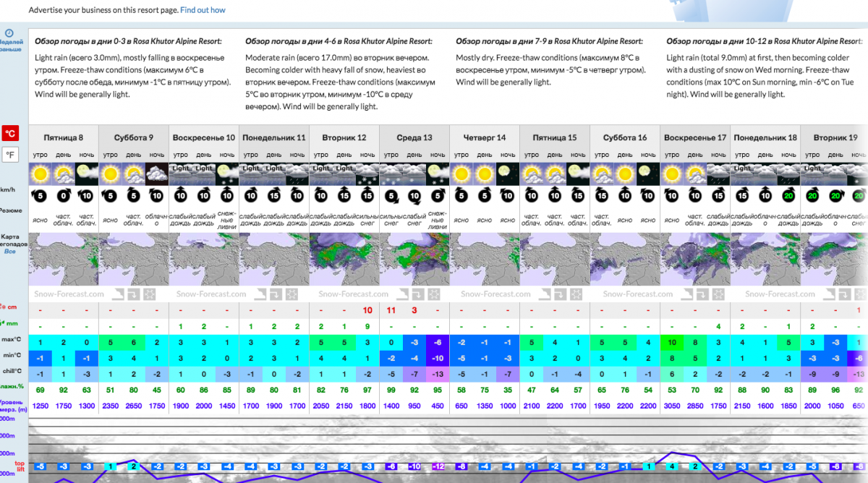The width and height of the screenshot is (868, 483).
Task: Select the 'Четверг 14' day header
Action: pyautogui.click(x=484, y=137)
